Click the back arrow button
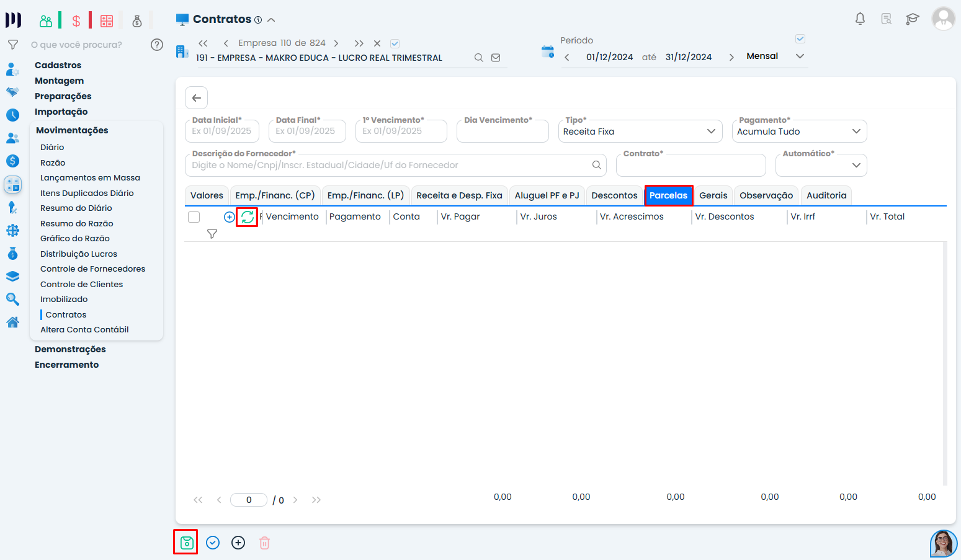961x560 pixels. [196, 98]
